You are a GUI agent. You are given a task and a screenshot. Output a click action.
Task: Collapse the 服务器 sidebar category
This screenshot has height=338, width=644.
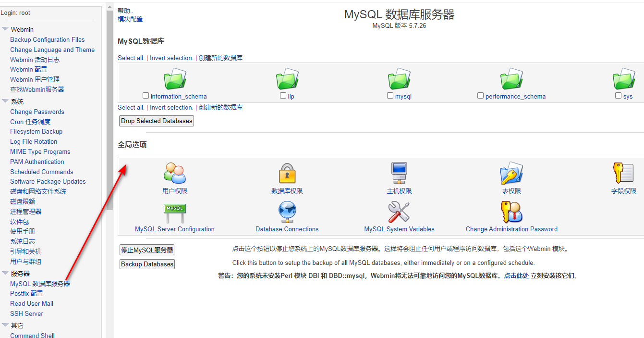[5, 273]
